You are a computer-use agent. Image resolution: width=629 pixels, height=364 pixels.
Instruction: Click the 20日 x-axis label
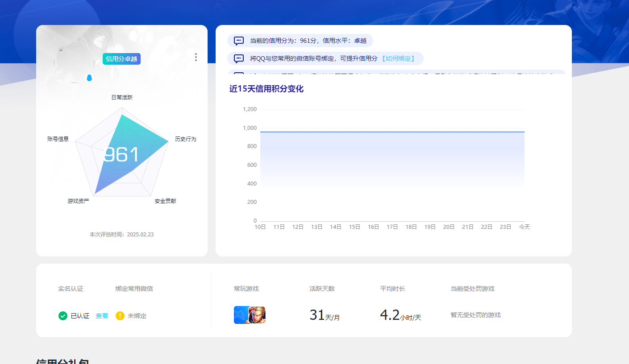click(x=449, y=227)
